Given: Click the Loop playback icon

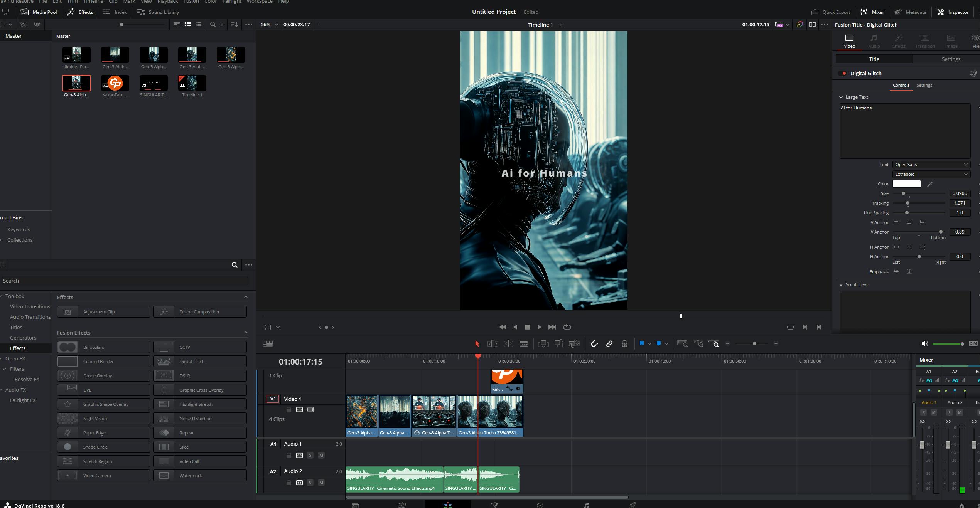Looking at the screenshot, I should click(567, 327).
